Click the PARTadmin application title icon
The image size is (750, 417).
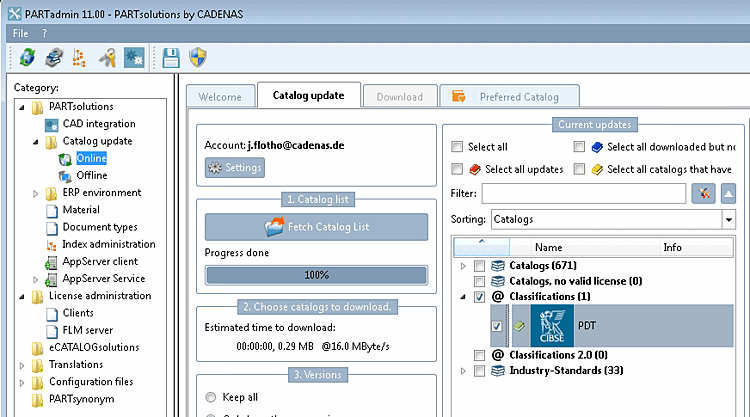[14, 14]
